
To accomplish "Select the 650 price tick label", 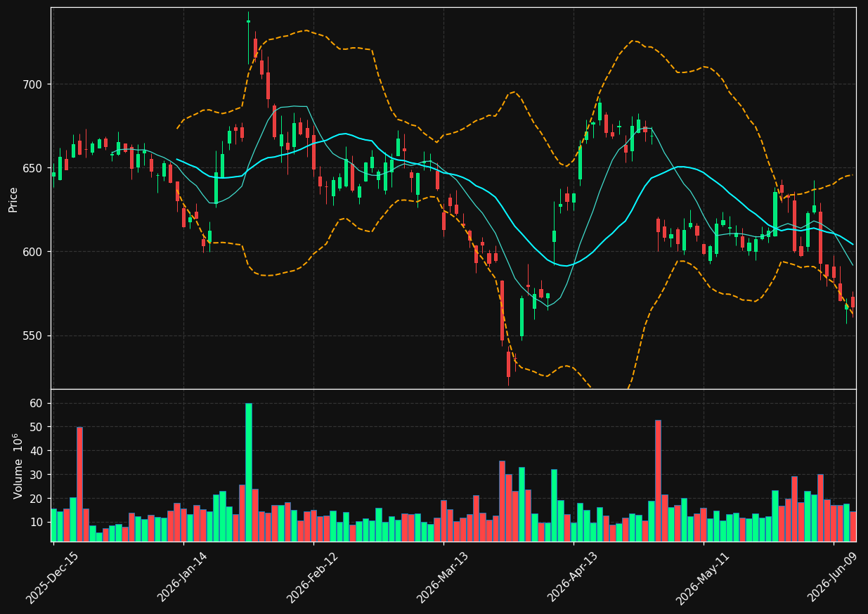I will [x=34, y=168].
